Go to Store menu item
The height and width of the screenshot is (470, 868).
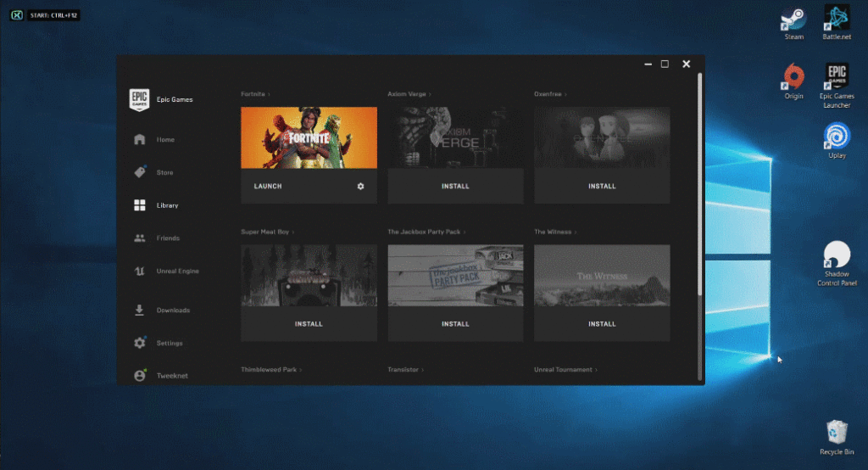point(164,172)
